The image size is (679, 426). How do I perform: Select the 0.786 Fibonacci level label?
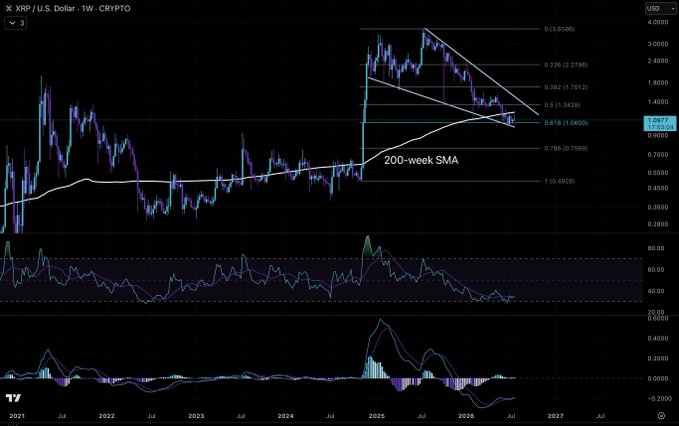click(566, 148)
